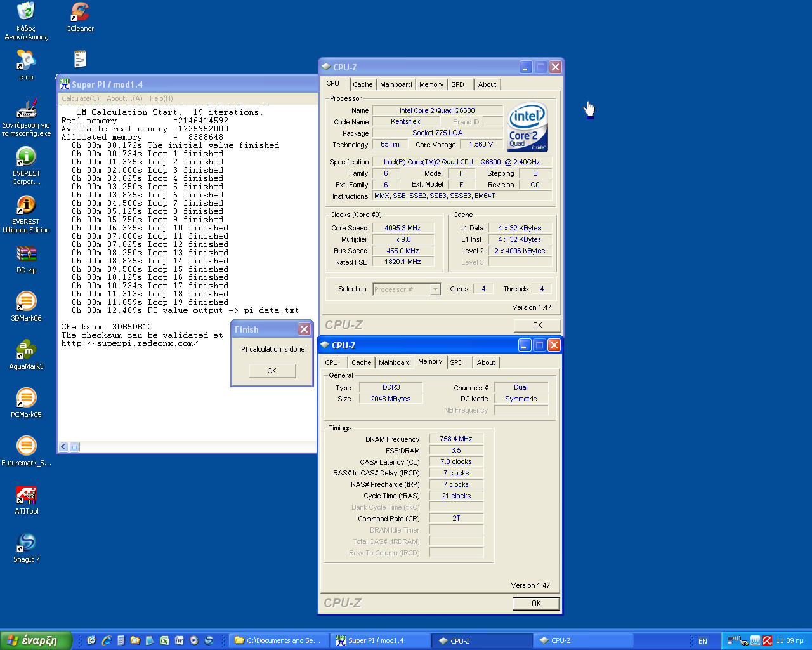Click the second CPU-Z taskbar button
This screenshot has height=650, width=812.
pyautogui.click(x=583, y=640)
